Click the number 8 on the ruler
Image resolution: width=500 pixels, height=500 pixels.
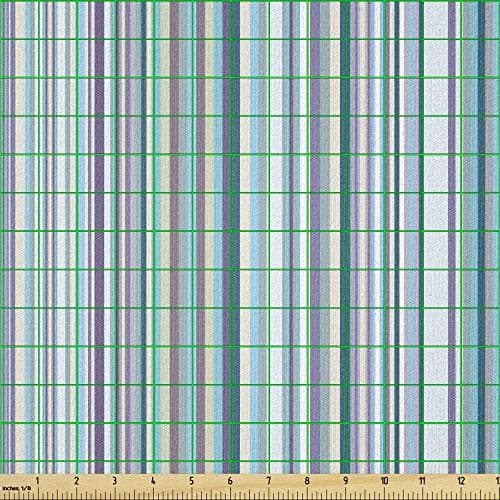tap(307, 481)
